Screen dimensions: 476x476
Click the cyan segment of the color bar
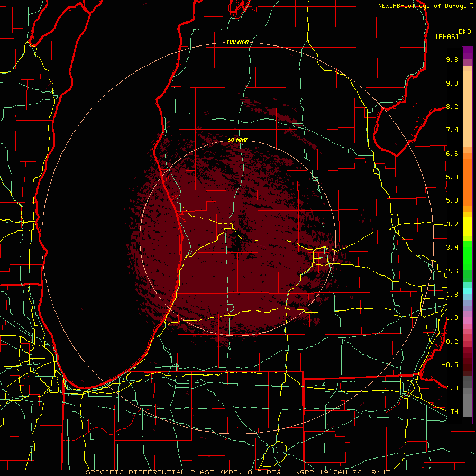click(467, 291)
